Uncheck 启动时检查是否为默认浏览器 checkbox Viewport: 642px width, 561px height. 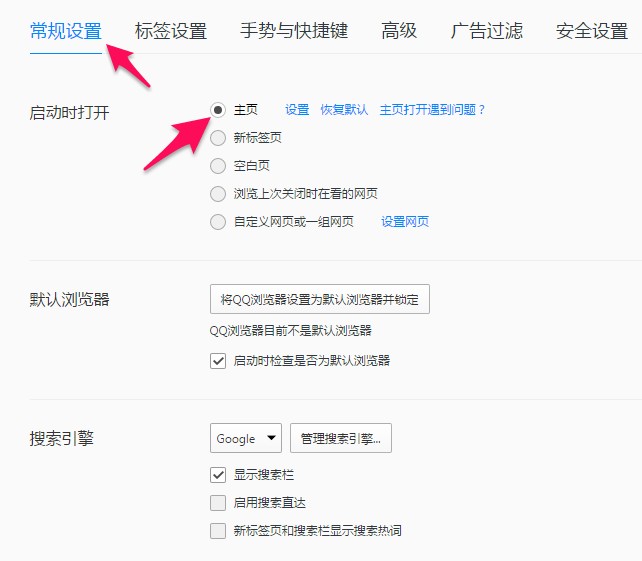click(218, 361)
